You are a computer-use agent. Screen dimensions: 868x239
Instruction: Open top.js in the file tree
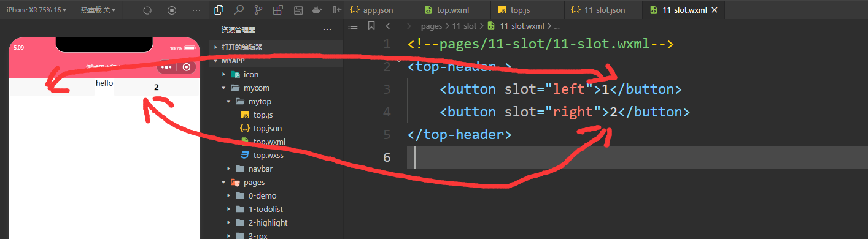(x=276, y=115)
